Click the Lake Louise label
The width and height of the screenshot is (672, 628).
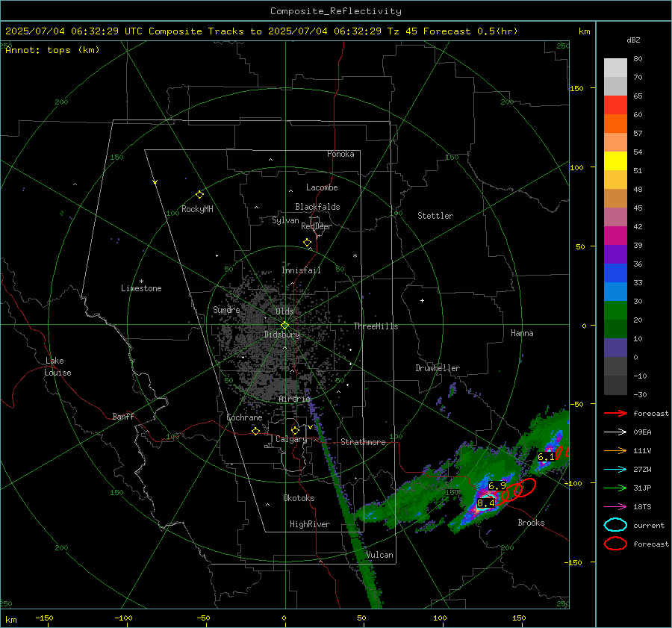pyautogui.click(x=57, y=367)
